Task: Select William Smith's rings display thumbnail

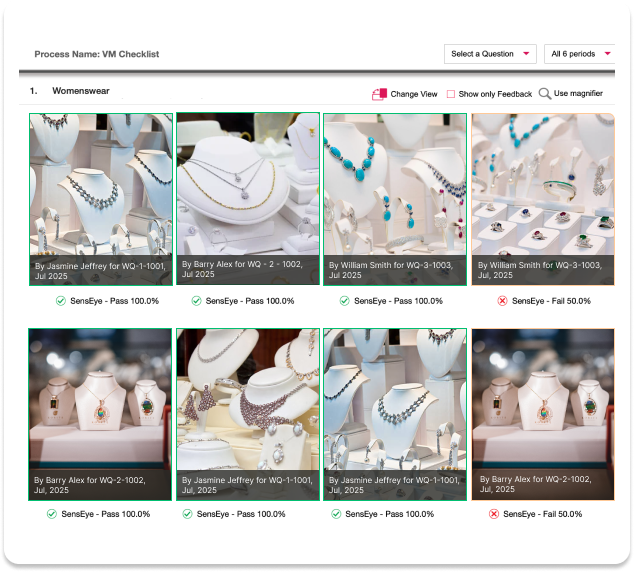Action: pyautogui.click(x=542, y=198)
